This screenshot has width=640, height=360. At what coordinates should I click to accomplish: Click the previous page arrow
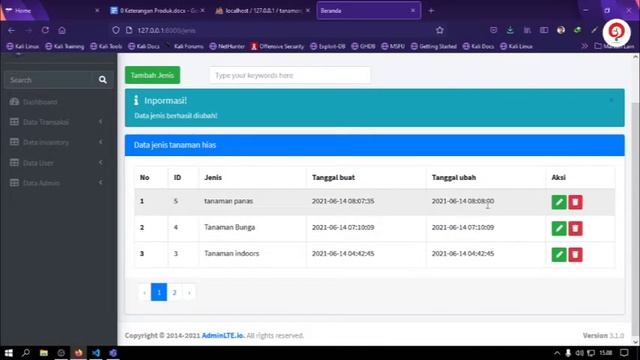(144, 292)
